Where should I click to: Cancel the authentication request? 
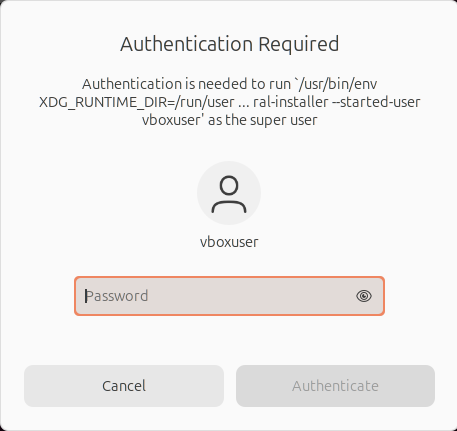click(x=124, y=386)
